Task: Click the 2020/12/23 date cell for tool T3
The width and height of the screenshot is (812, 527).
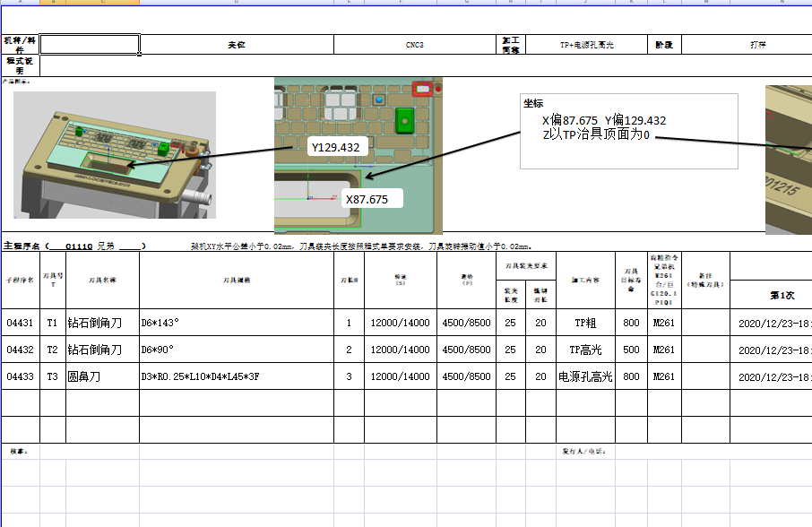Action: point(771,376)
